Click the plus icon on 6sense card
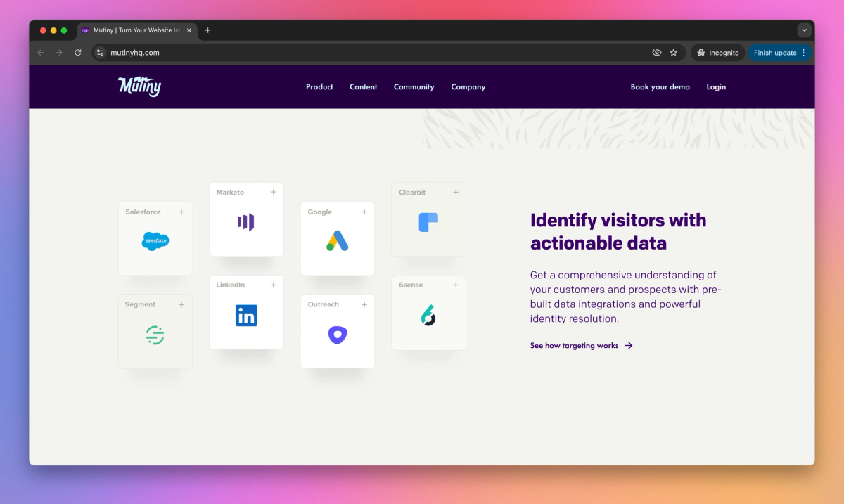844x504 pixels. (456, 285)
